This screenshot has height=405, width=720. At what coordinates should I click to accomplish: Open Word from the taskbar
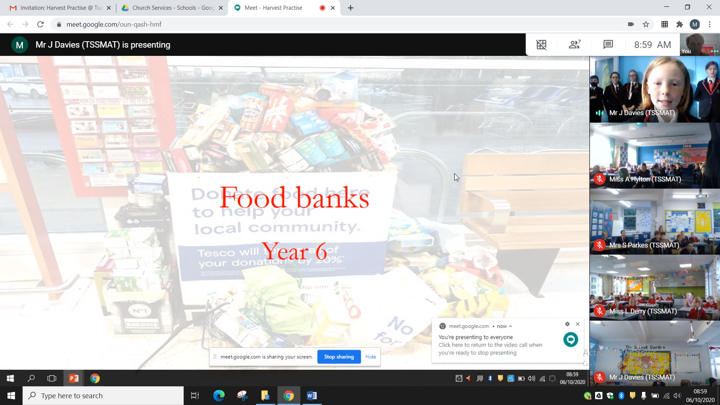pos(312,395)
